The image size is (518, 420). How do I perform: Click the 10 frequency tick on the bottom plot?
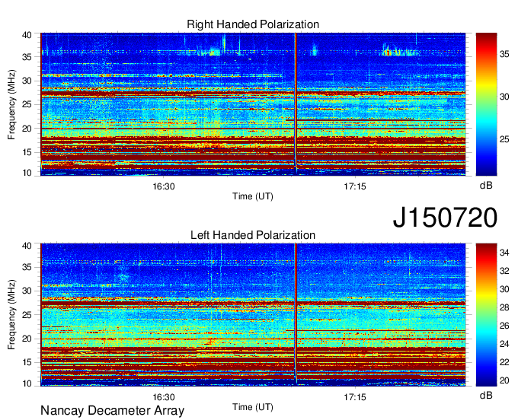[x=27, y=383]
